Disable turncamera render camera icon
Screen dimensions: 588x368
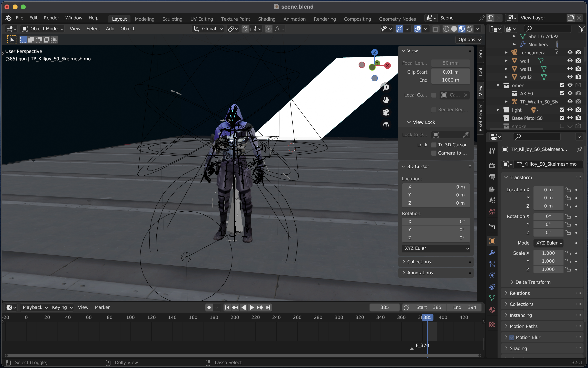(x=578, y=52)
